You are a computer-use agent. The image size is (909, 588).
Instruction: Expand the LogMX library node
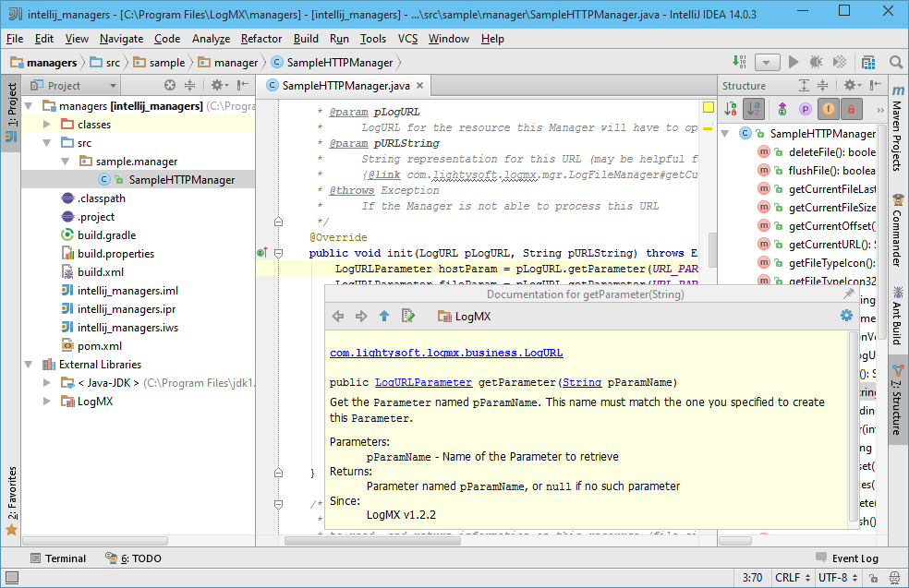(47, 401)
